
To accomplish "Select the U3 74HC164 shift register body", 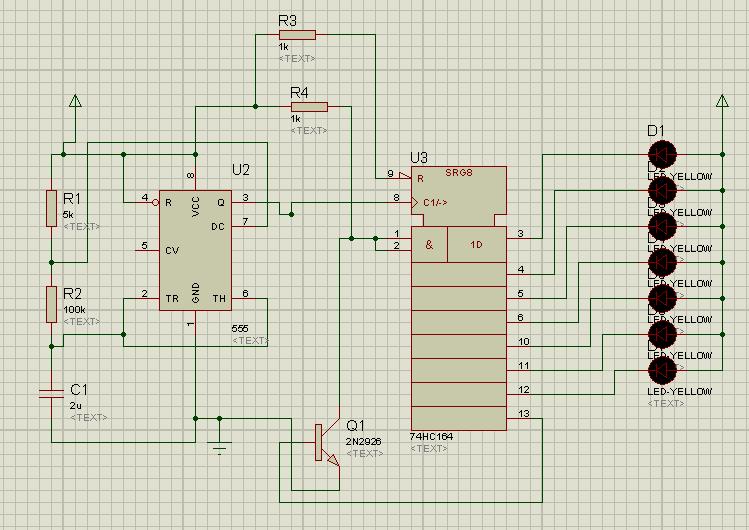I will pyautogui.click(x=459, y=298).
